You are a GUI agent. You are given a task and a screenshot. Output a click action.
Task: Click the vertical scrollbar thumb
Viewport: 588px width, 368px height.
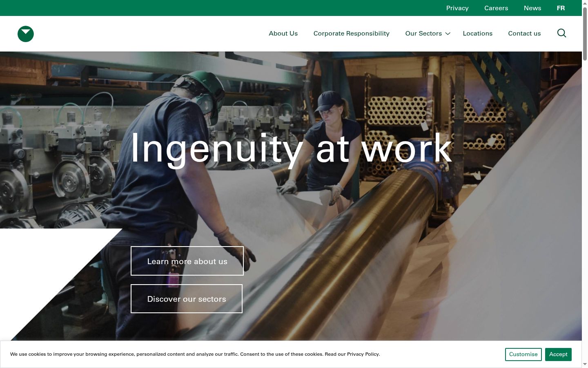585,34
